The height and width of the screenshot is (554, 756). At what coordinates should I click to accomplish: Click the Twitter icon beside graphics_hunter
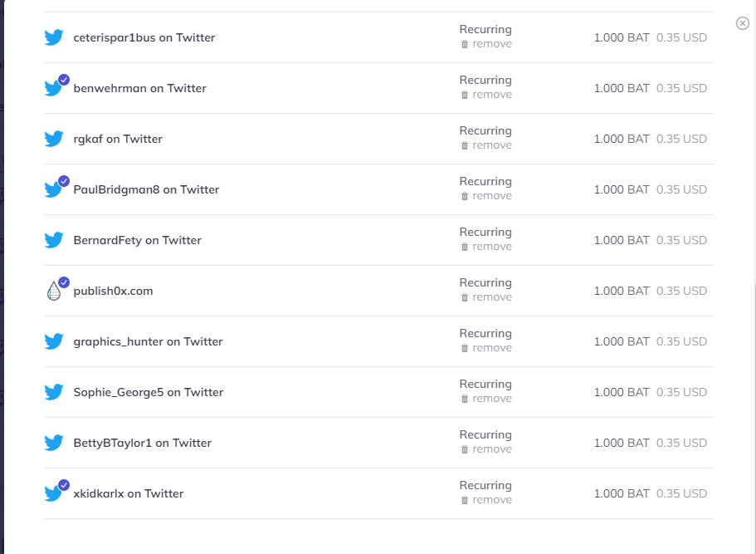pyautogui.click(x=54, y=341)
